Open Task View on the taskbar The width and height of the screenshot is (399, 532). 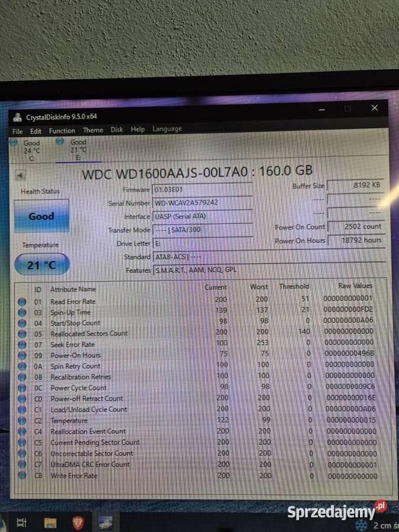[x=21, y=522]
